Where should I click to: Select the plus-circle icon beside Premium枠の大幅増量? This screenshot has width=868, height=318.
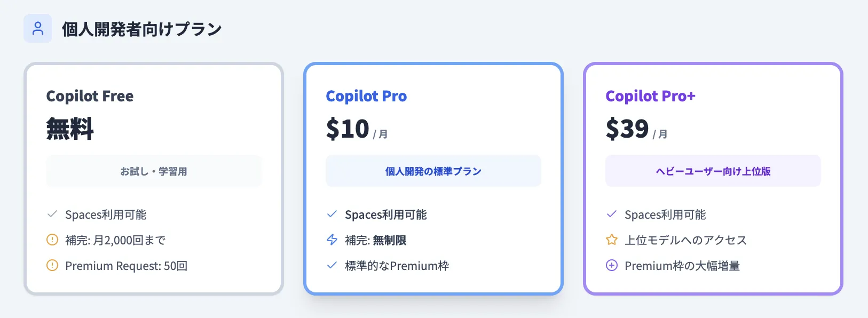[x=611, y=266]
